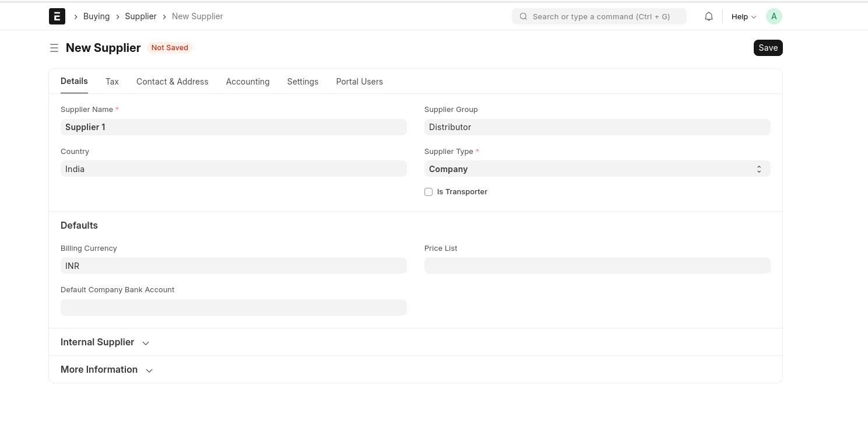Enable the Is Transporter checkbox

point(428,192)
